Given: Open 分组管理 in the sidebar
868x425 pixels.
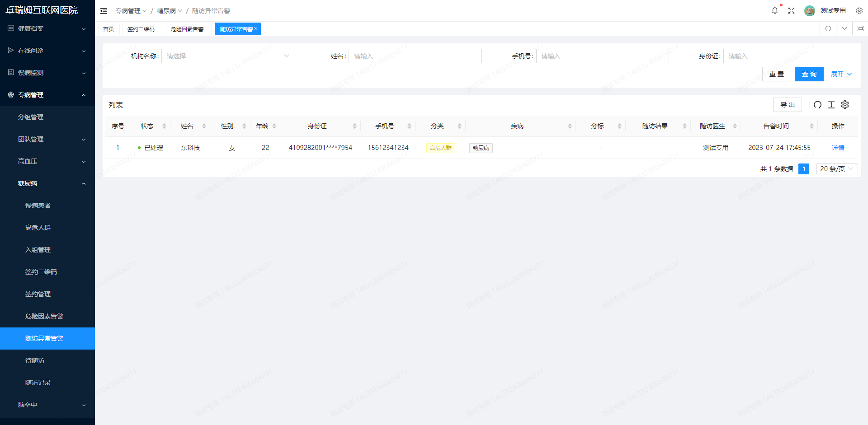Looking at the screenshot, I should pos(47,117).
